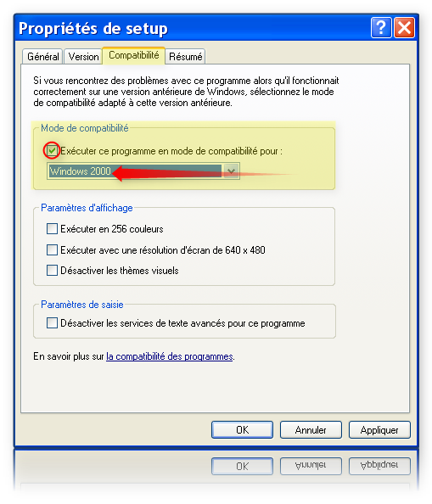Click the Propriétés de setup title bar
The height and width of the screenshot is (504, 432).
pyautogui.click(x=193, y=28)
